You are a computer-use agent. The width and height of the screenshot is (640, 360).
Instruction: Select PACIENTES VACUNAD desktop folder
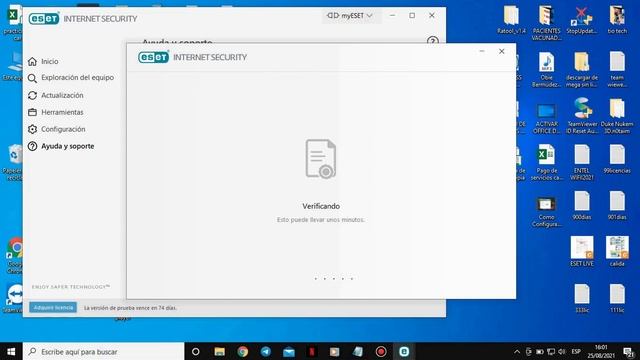[547, 23]
